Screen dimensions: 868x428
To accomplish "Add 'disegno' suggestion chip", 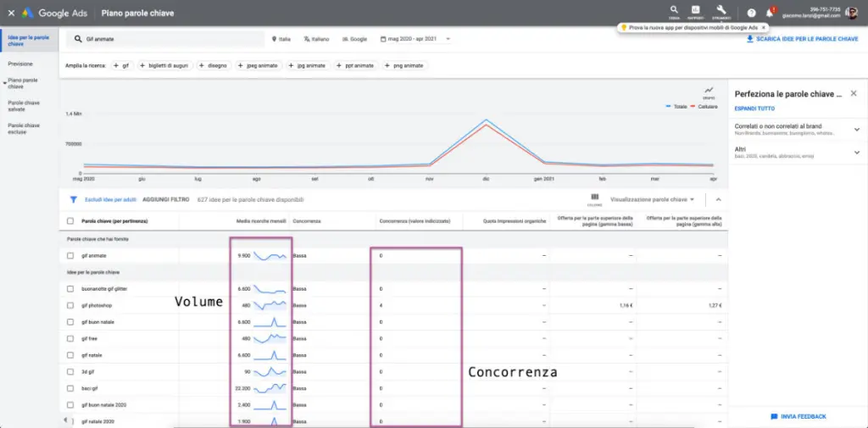I will (x=213, y=65).
